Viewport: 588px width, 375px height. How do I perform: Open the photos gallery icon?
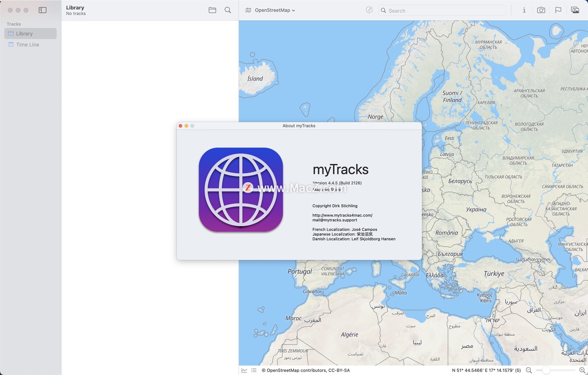pos(575,10)
